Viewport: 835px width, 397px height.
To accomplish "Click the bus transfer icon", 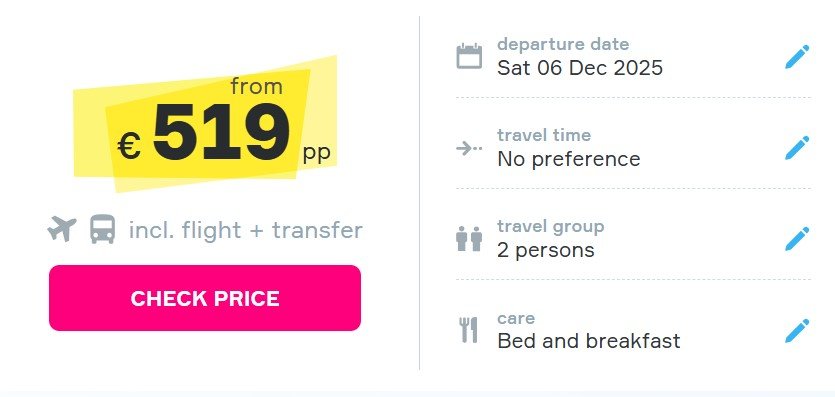I will 102,229.
